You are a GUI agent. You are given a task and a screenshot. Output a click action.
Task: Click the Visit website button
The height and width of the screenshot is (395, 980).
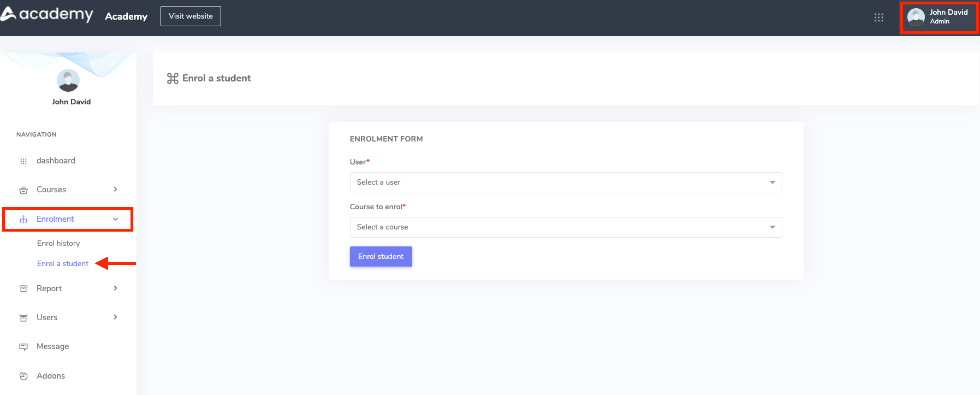tap(191, 16)
